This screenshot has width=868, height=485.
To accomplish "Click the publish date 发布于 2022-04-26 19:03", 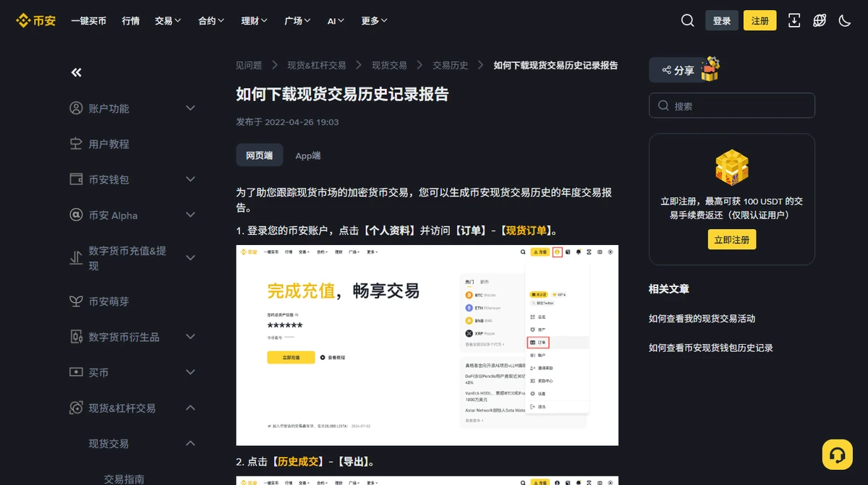I will (287, 122).
